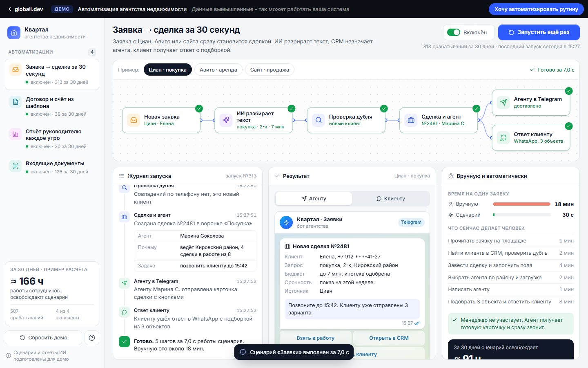Open the Входящие документы automation

click(x=52, y=167)
